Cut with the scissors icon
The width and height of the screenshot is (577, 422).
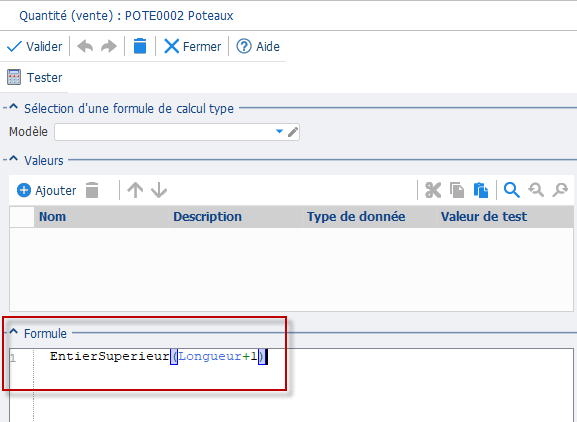[433, 190]
